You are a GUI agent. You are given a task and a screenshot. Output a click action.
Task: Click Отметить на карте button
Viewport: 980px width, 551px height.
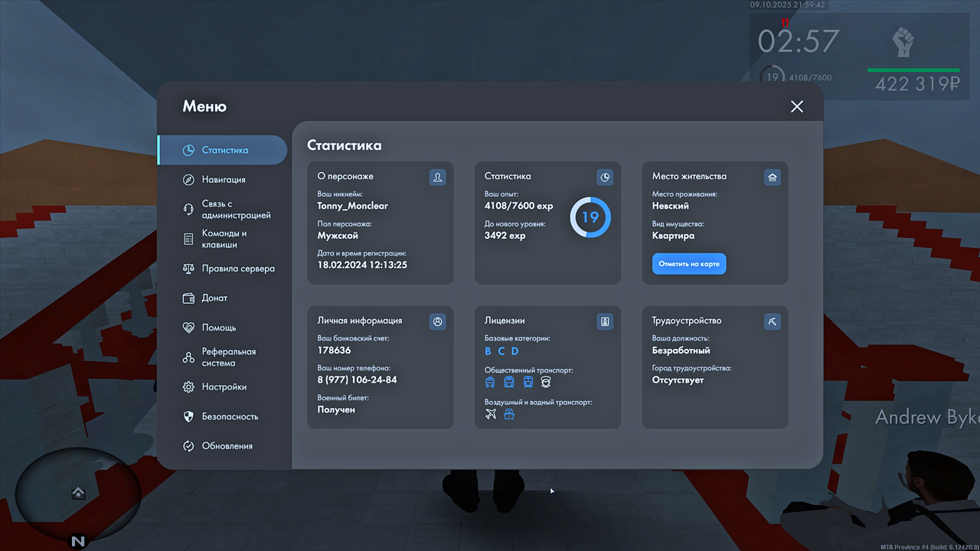[689, 264]
